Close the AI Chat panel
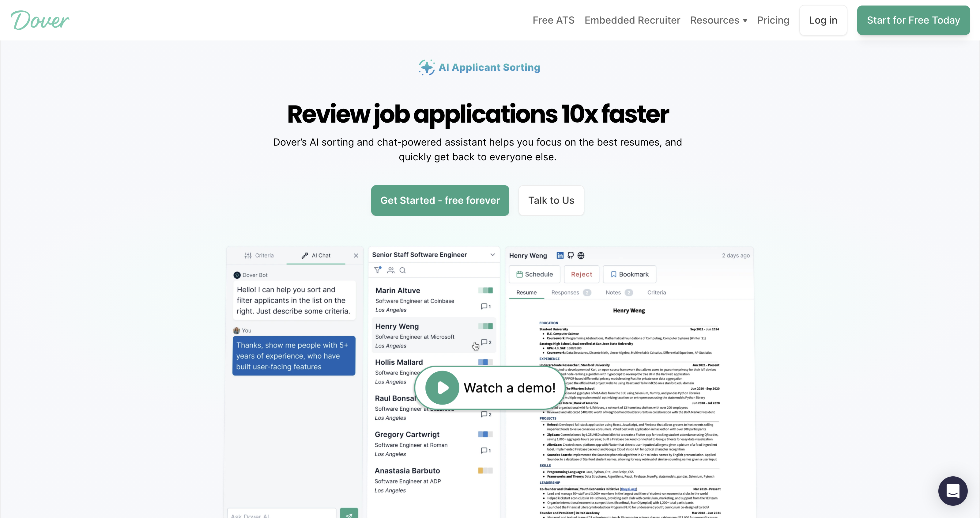Image resolution: width=980 pixels, height=518 pixels. (x=356, y=256)
